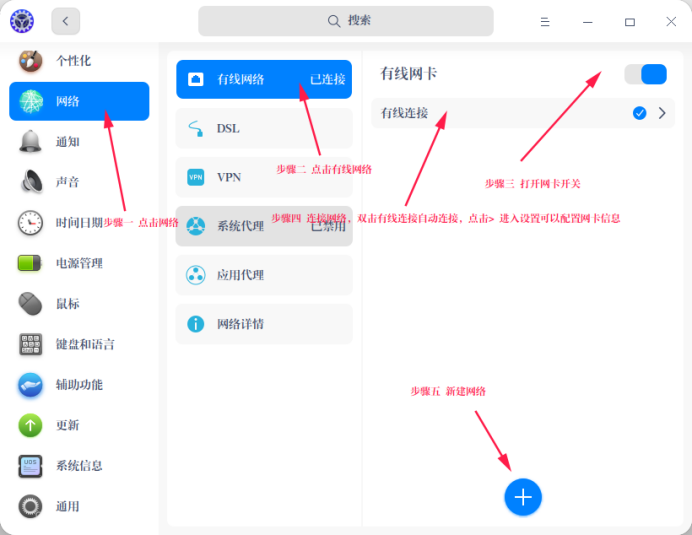Click the 键盘和语言 keyboard icon
Image resolution: width=692 pixels, height=535 pixels.
[30, 344]
